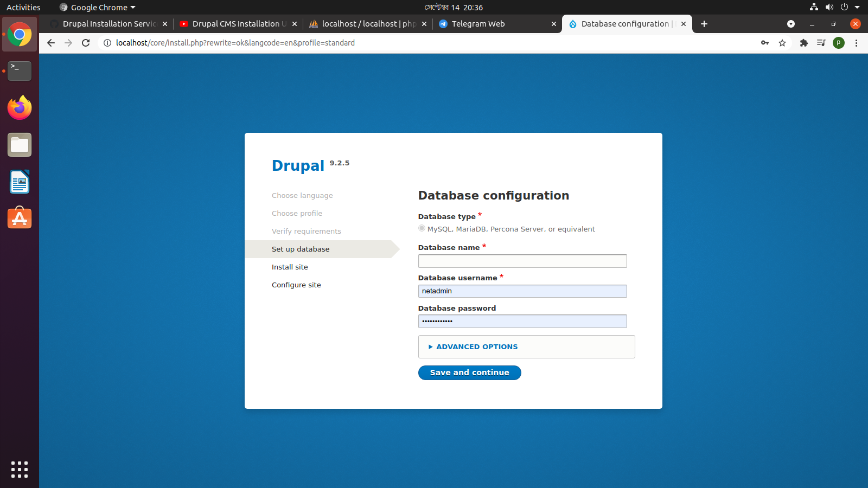
Task: Close the Database configuration tab
Action: (x=684, y=24)
